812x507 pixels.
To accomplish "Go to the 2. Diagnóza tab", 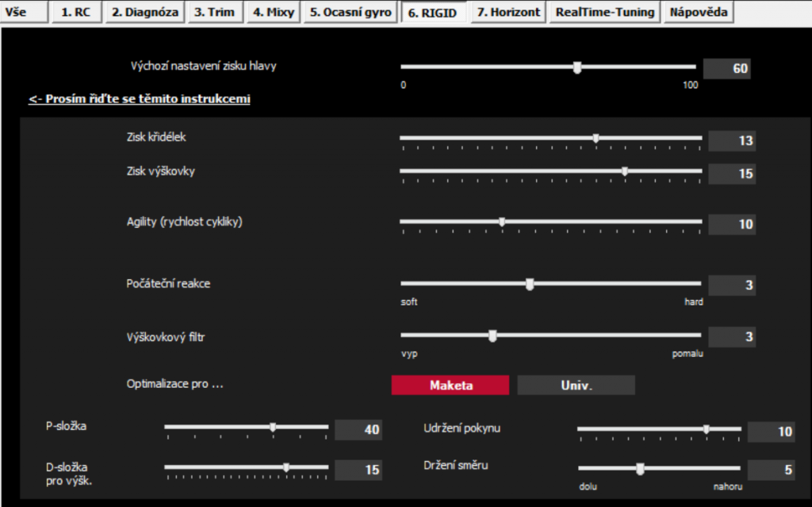I will [x=144, y=12].
